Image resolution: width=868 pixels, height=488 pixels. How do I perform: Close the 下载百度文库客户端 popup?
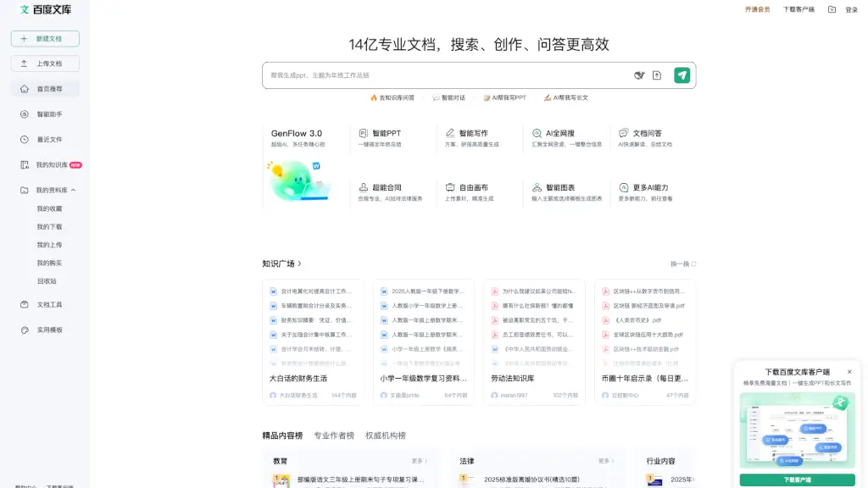tap(849, 371)
